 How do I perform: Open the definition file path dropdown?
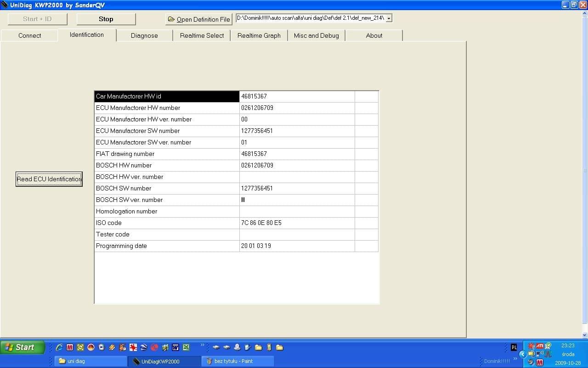389,18
